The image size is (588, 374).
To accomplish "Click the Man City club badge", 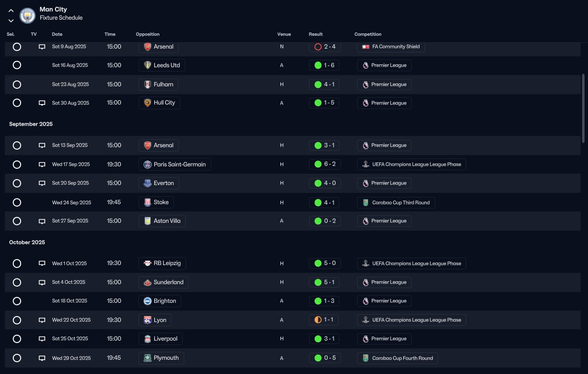I will pyautogui.click(x=28, y=15).
